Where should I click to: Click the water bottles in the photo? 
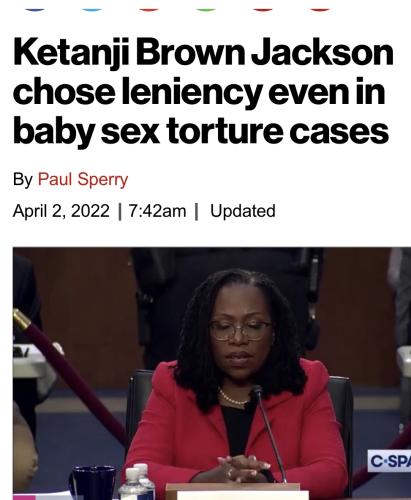tap(137, 482)
